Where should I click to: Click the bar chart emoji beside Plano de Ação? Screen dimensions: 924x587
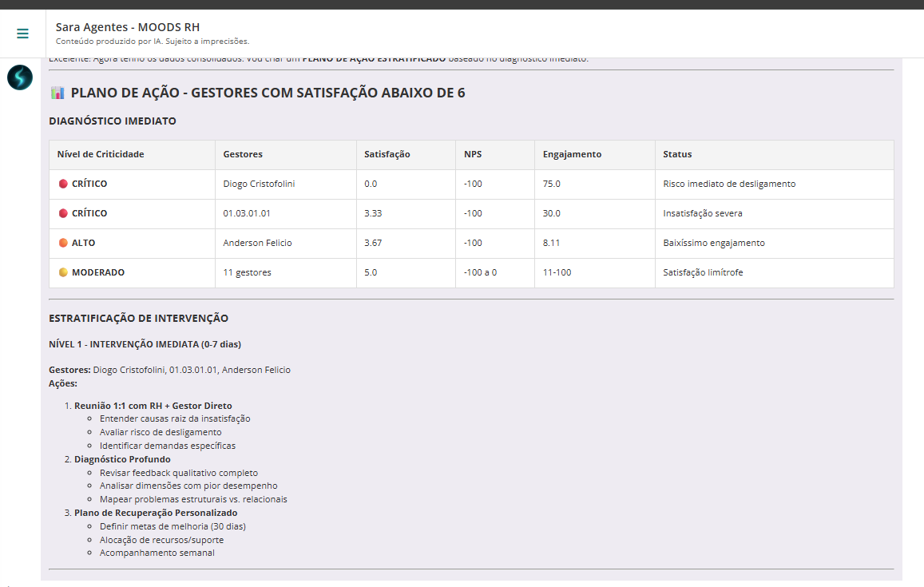click(x=58, y=93)
